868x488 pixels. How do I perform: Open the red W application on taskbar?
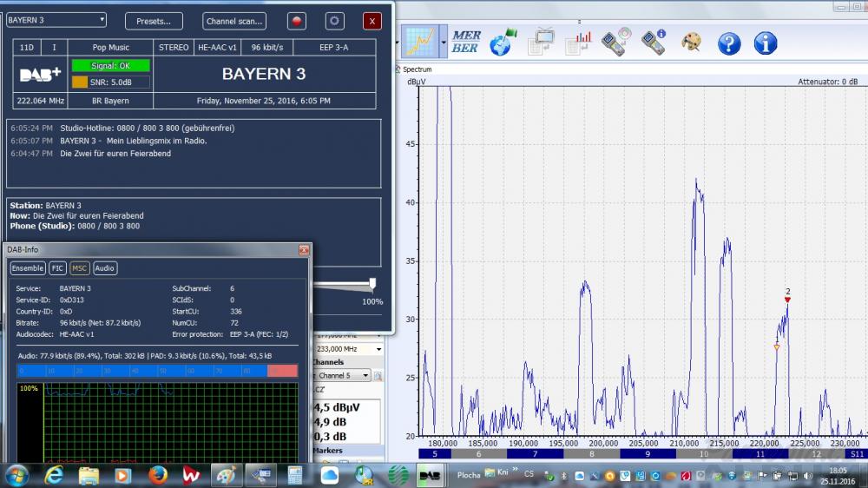click(192, 476)
